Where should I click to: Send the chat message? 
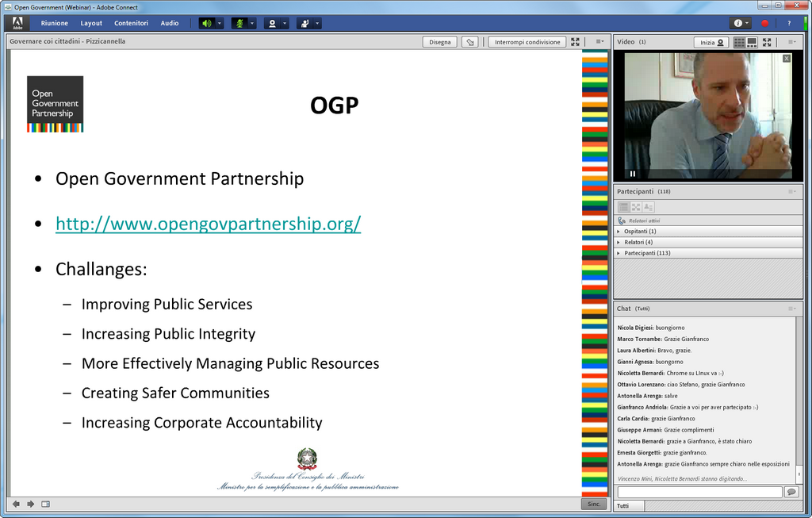pos(791,492)
